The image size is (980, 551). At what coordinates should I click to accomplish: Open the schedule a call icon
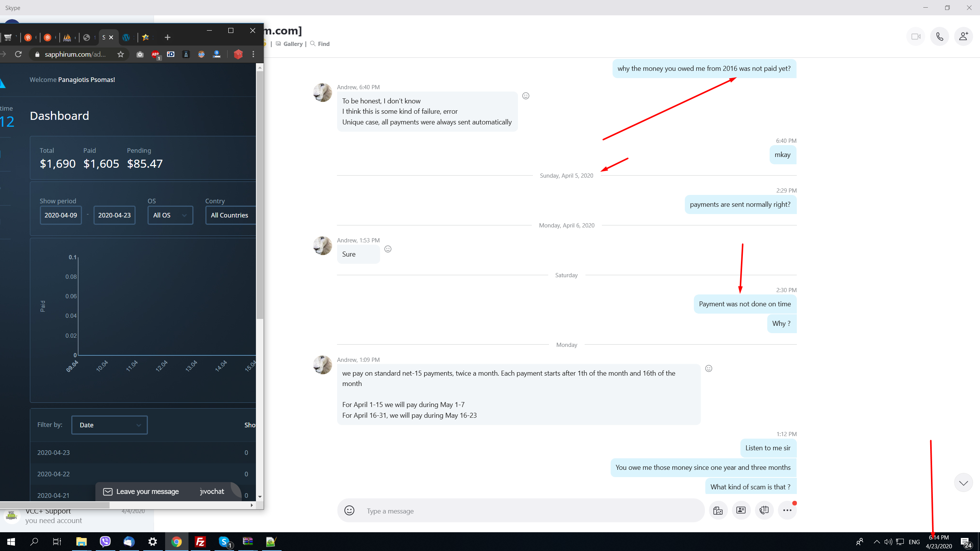tap(764, 510)
